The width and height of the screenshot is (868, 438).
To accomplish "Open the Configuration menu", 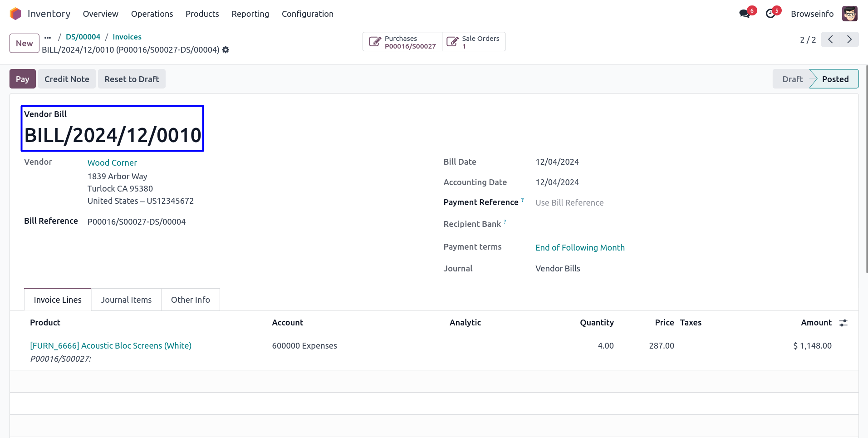I will click(x=307, y=14).
